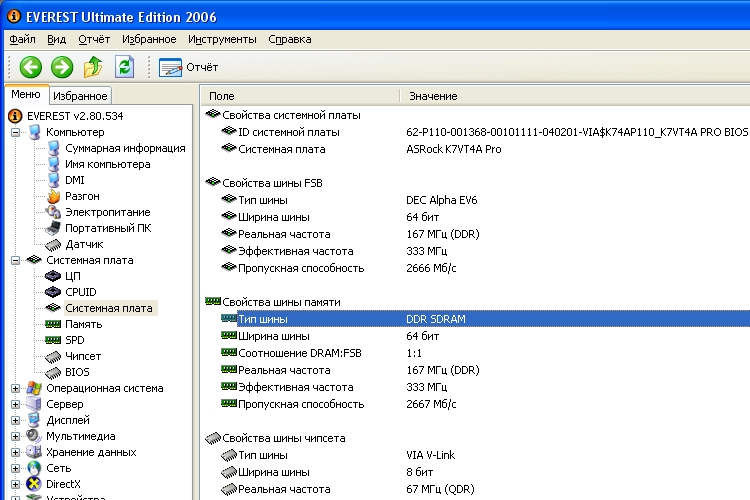Open Датчик sensor icon

click(x=53, y=244)
